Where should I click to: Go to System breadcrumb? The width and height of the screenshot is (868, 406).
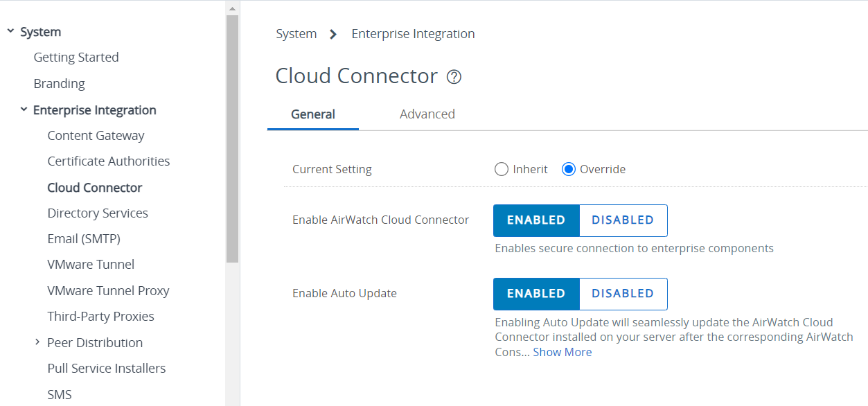click(x=296, y=34)
